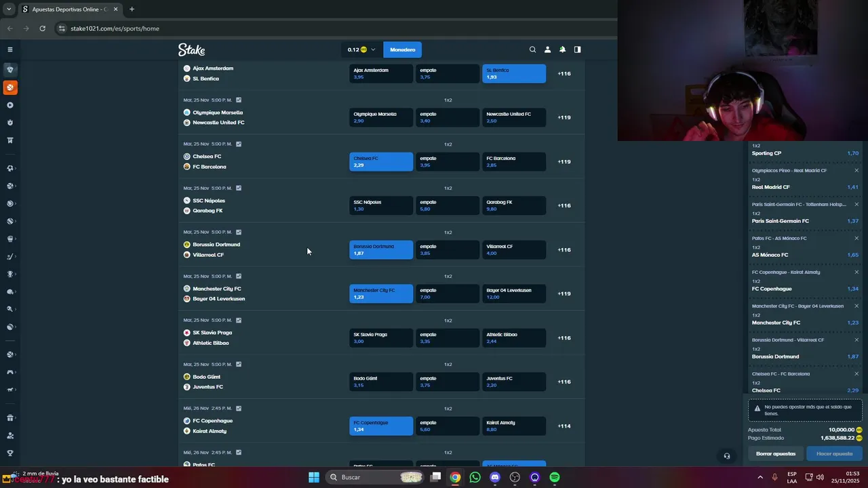The width and height of the screenshot is (868, 488).
Task: Remove Pafos FC - AS Mónaco bet from slip
Action: click(856, 239)
